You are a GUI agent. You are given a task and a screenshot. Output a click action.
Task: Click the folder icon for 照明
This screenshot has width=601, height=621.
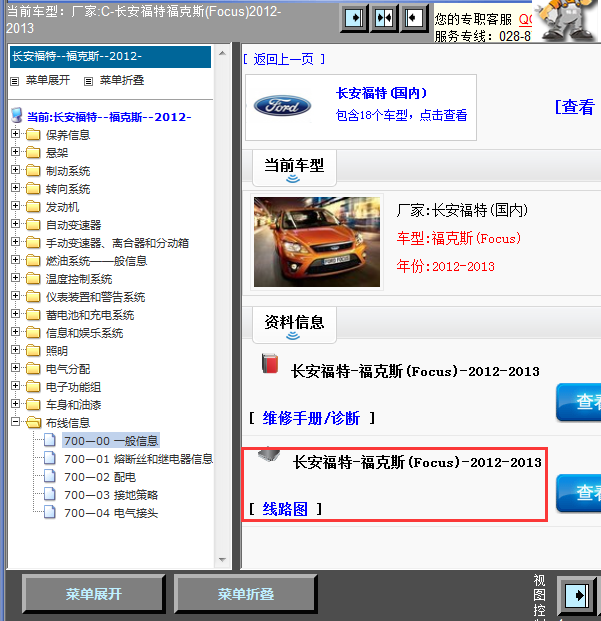click(x=33, y=351)
